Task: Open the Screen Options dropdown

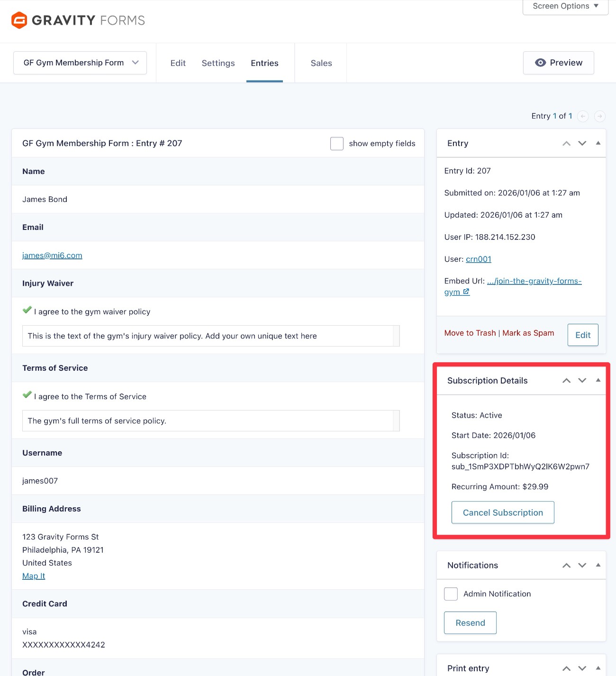Action: [x=565, y=6]
